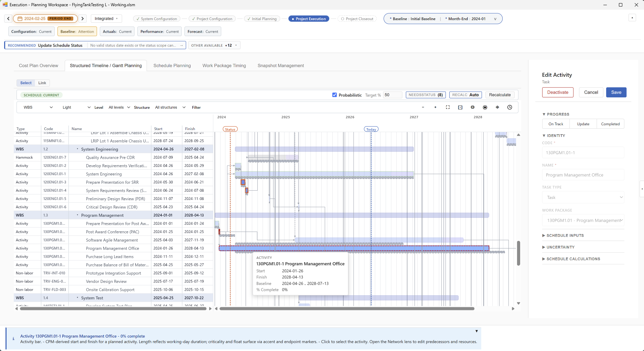Open Work Package dropdown
Image resolution: width=644 pixels, height=351 pixels.
coord(583,220)
